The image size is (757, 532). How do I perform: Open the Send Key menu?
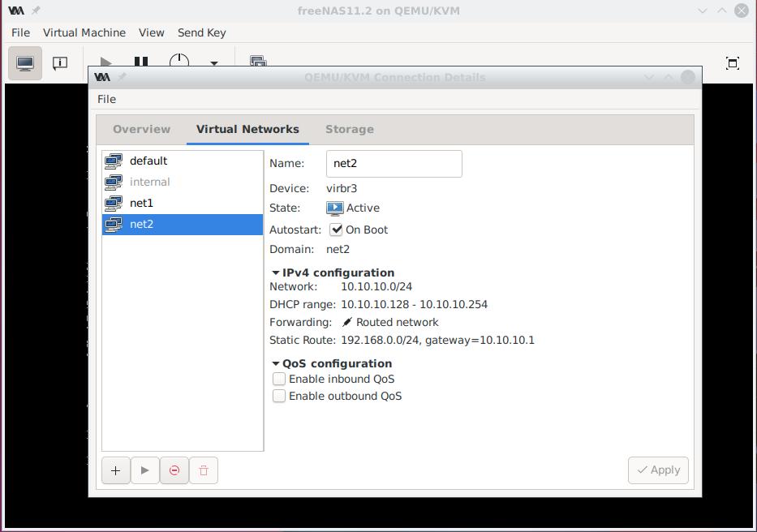click(x=201, y=32)
